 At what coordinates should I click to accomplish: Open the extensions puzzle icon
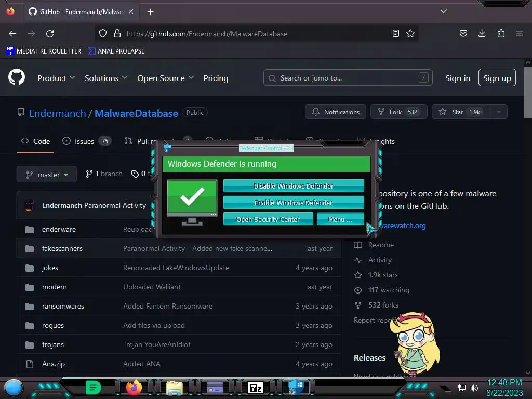tap(501, 33)
